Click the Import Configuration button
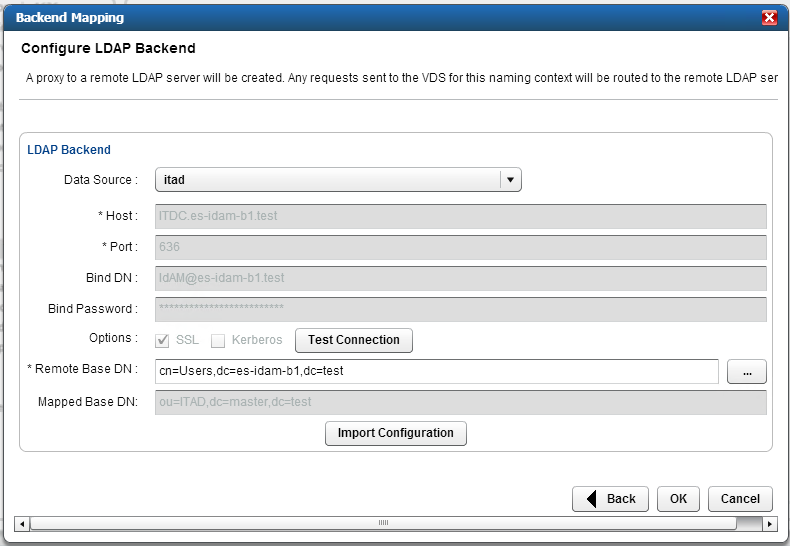The image size is (790, 551). tap(396, 433)
